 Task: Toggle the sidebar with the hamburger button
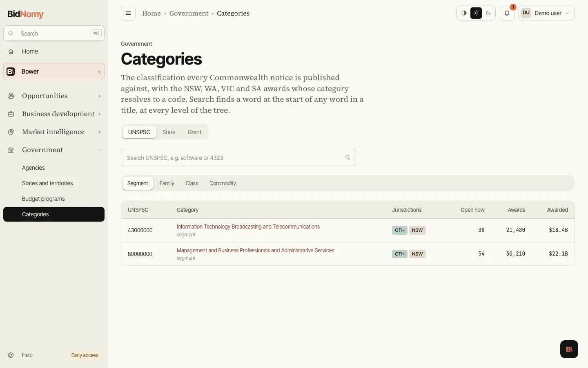click(x=128, y=13)
